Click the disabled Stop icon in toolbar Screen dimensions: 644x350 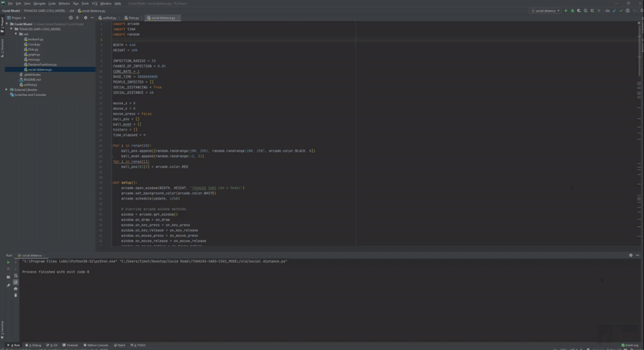point(599,11)
